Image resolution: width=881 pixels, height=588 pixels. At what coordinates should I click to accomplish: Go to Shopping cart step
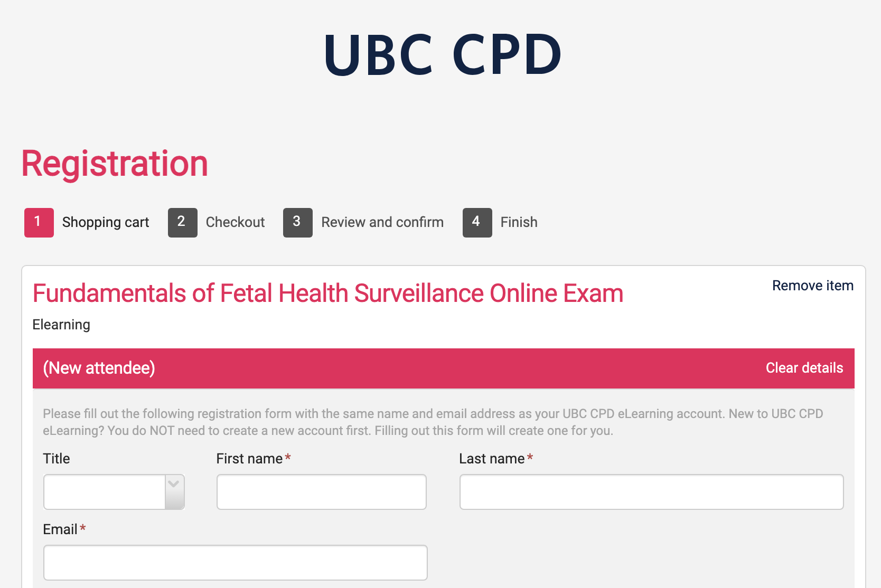coord(106,222)
